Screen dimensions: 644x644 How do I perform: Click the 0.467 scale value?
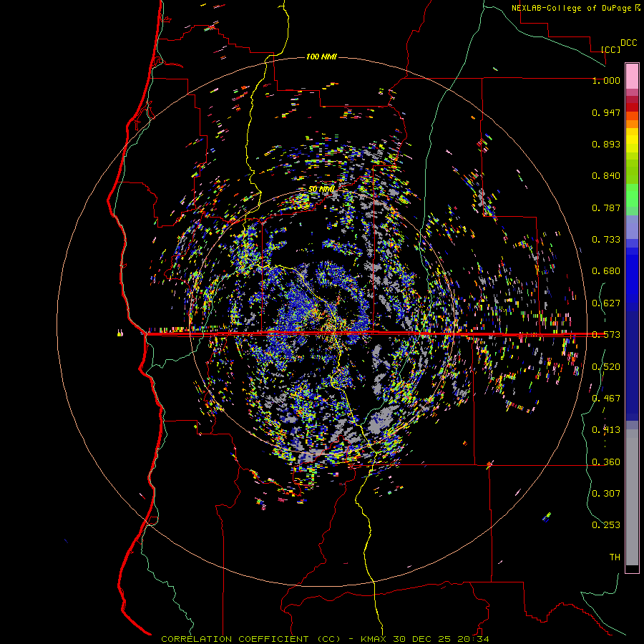606,399
